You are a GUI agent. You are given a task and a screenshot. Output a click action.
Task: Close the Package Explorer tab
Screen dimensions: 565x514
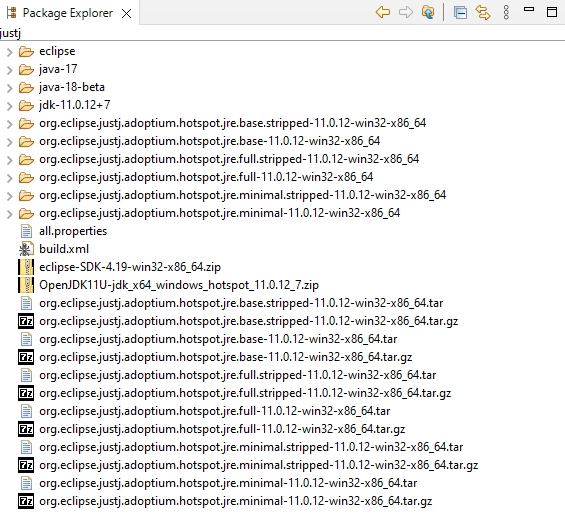coord(126,14)
